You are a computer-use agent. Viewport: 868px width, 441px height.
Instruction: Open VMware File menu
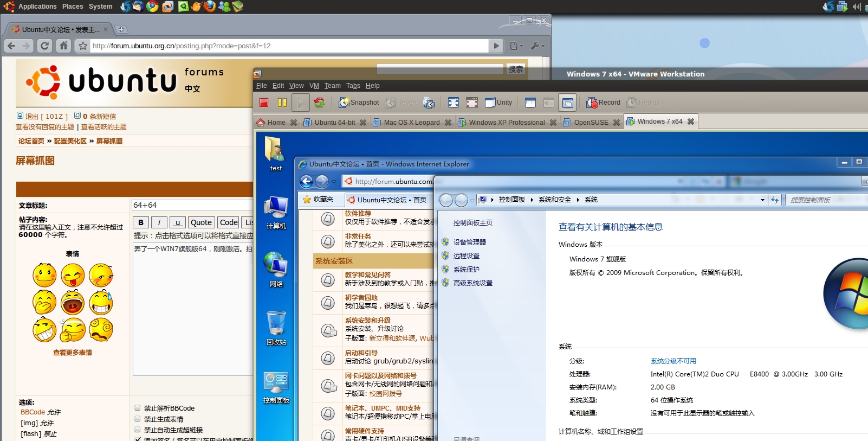click(261, 86)
